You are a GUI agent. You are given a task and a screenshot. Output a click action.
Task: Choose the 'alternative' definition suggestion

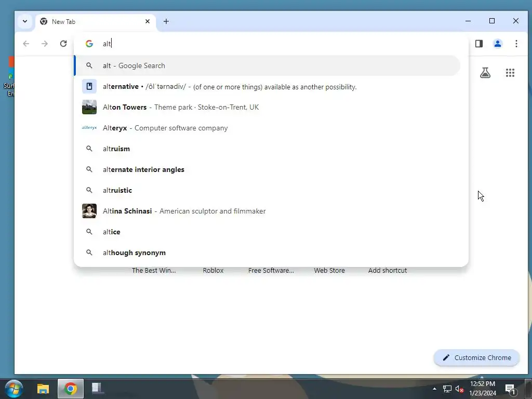point(268,87)
